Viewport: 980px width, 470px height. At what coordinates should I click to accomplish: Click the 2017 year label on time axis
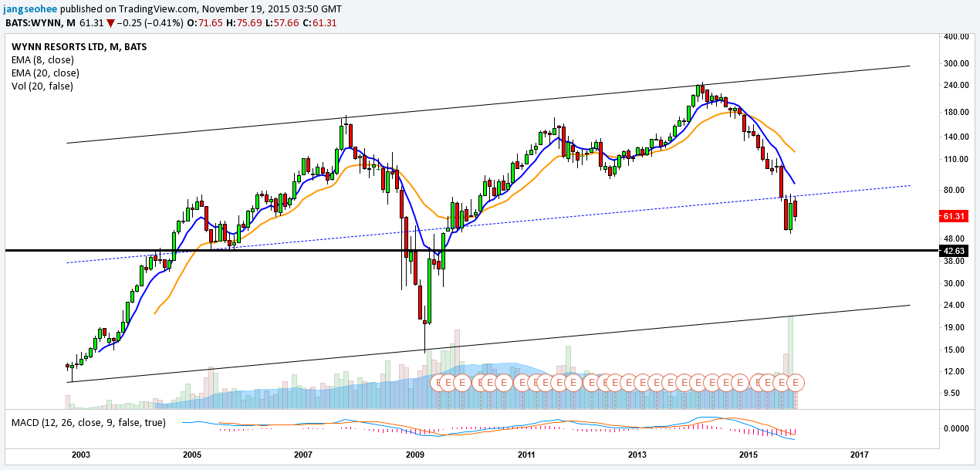point(860,456)
